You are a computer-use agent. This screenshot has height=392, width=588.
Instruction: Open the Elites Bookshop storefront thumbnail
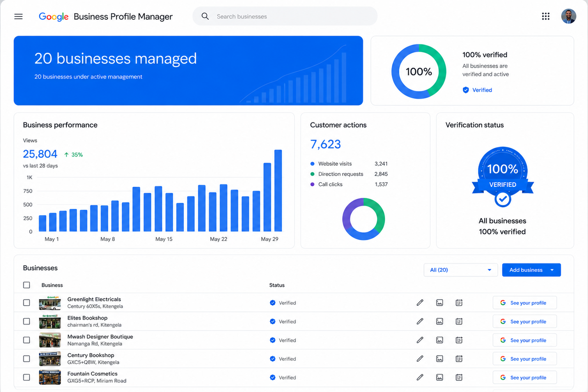[50, 321]
